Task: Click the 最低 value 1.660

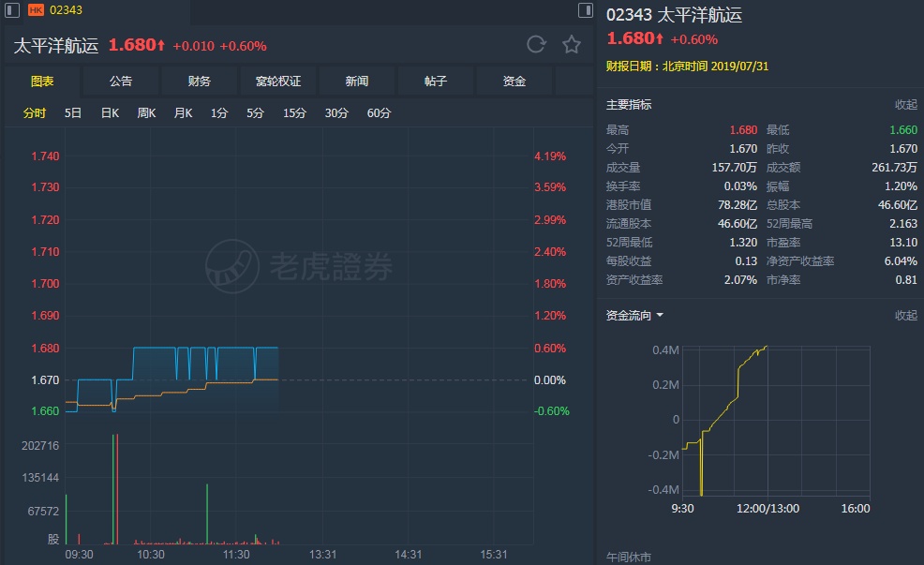Action: [903, 129]
